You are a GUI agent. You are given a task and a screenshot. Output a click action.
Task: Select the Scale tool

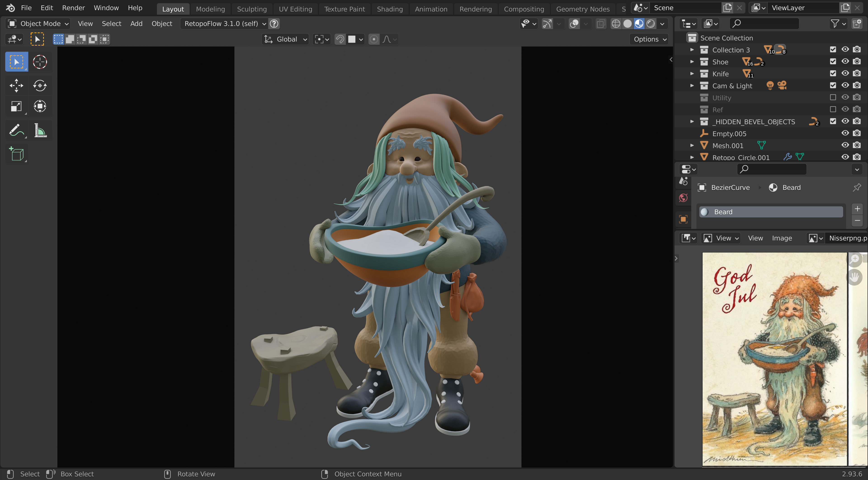click(16, 107)
